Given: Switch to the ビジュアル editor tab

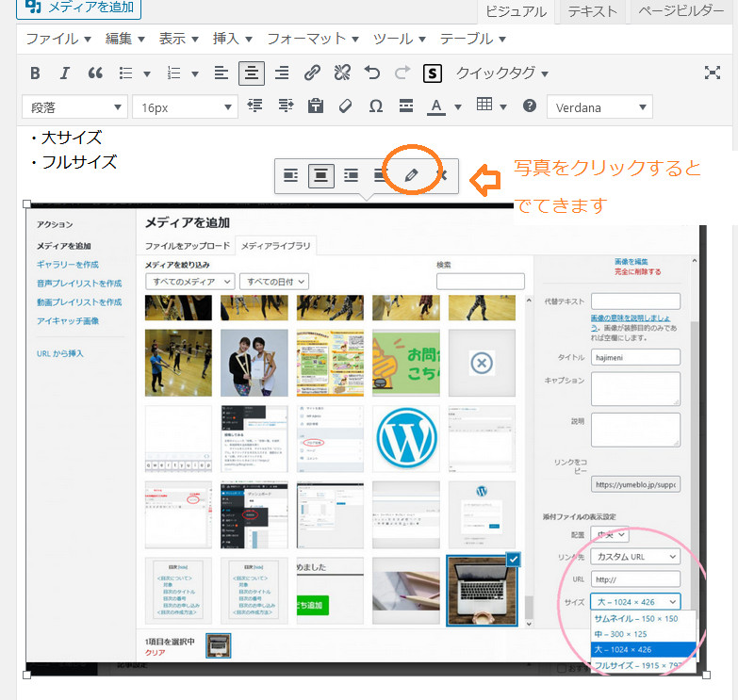Looking at the screenshot, I should (516, 11).
